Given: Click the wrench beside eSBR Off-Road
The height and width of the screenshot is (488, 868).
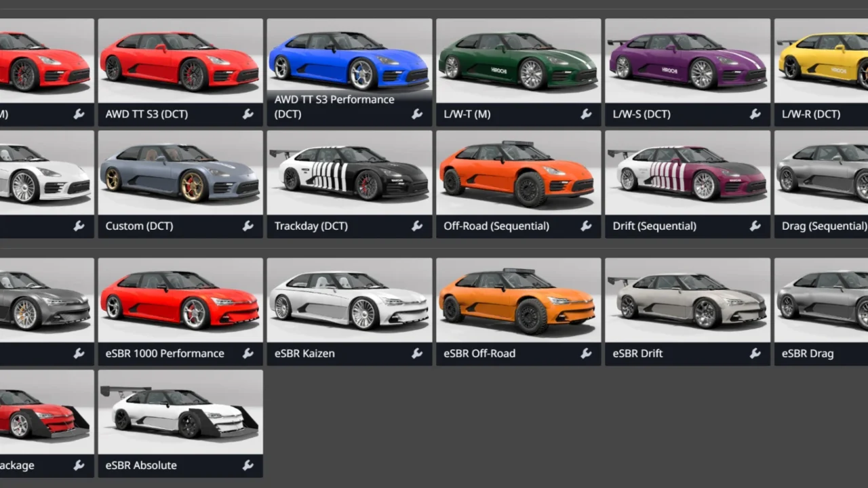Looking at the screenshot, I should click(586, 353).
